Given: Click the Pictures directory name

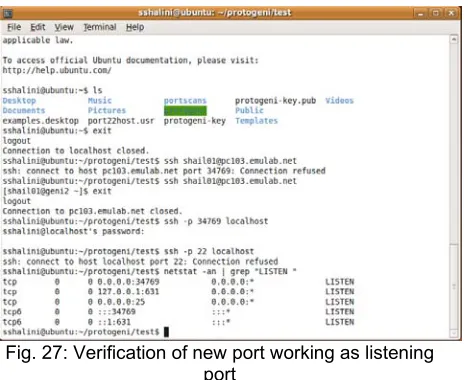Looking at the screenshot, I should click(x=107, y=110).
